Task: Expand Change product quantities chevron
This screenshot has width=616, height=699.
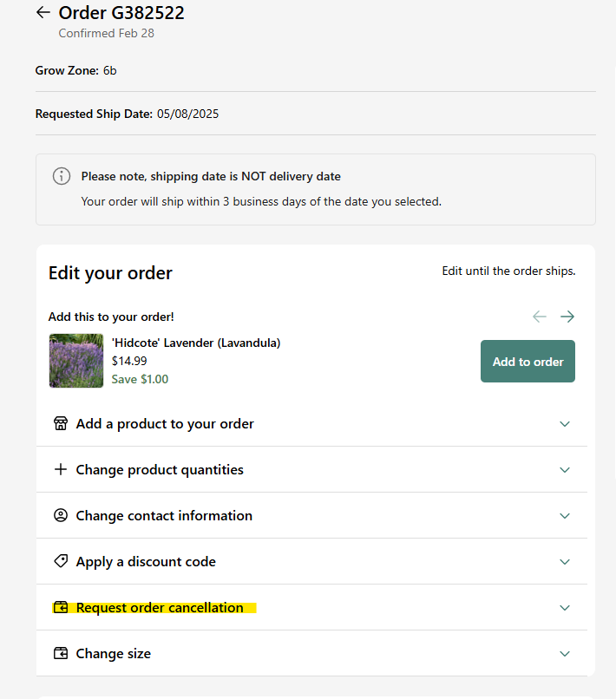Action: coord(565,470)
